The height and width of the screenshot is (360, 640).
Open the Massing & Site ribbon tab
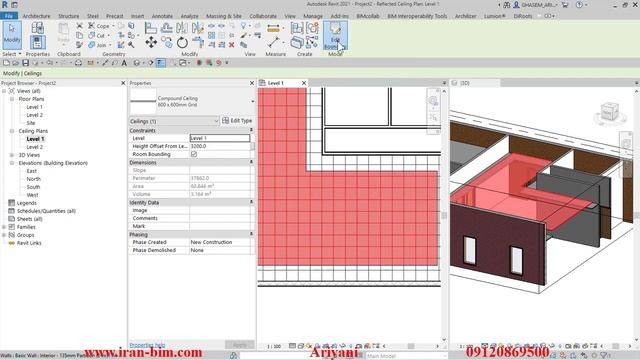click(224, 16)
